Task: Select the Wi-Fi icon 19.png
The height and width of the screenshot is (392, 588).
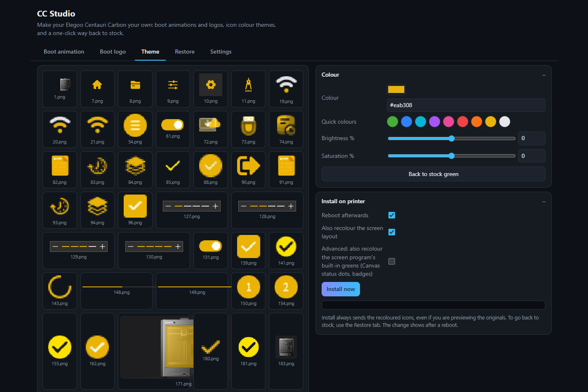Action: [x=286, y=89]
